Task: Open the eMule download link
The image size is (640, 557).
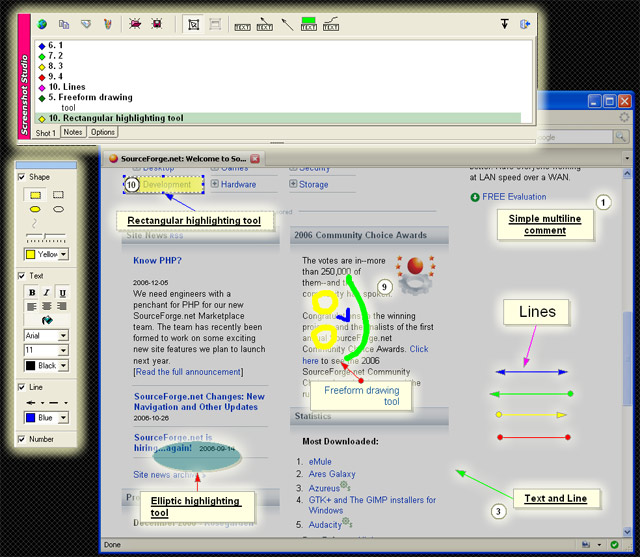Action: (x=319, y=461)
